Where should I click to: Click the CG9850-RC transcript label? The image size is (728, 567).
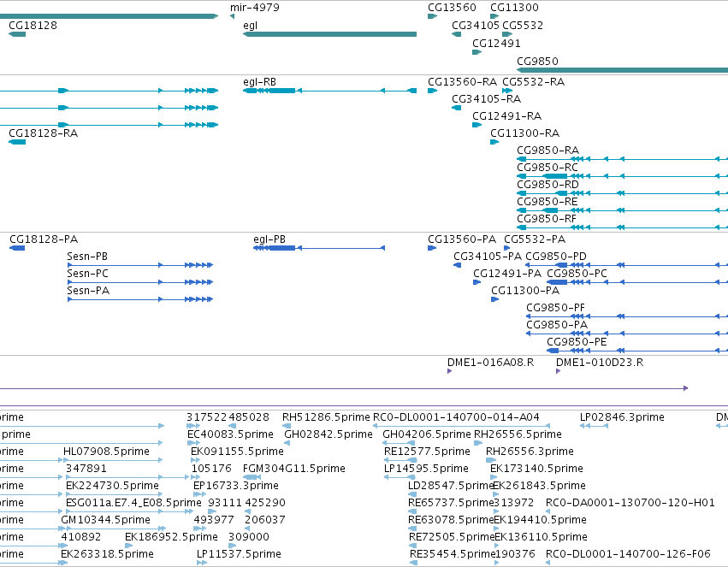pyautogui.click(x=547, y=168)
